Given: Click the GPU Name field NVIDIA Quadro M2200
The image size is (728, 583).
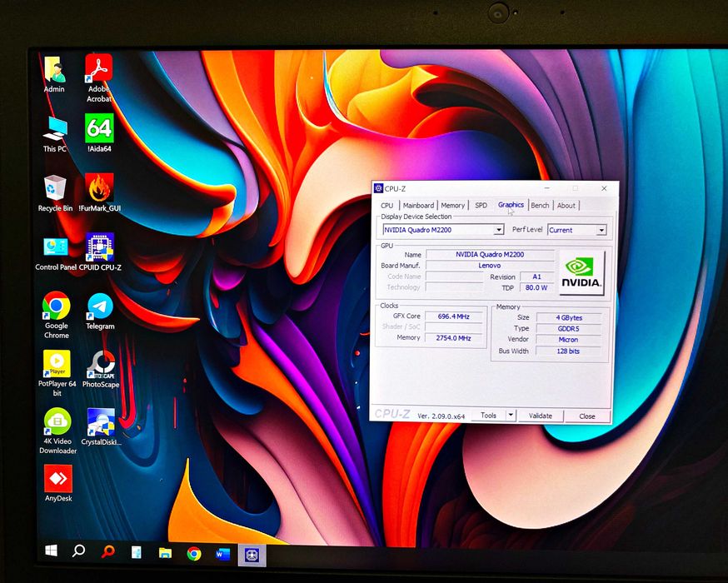Looking at the screenshot, I should 490,254.
